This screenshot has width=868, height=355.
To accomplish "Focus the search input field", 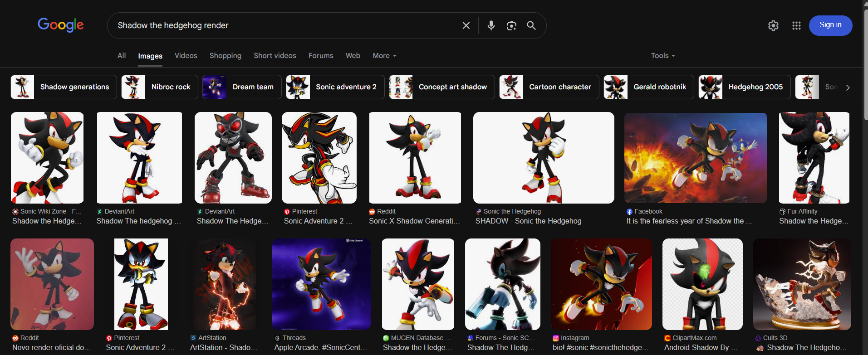I will 286,25.
